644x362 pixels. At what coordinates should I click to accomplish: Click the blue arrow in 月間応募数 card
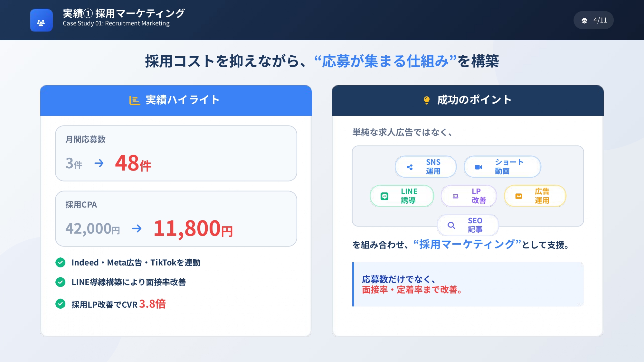click(x=99, y=163)
